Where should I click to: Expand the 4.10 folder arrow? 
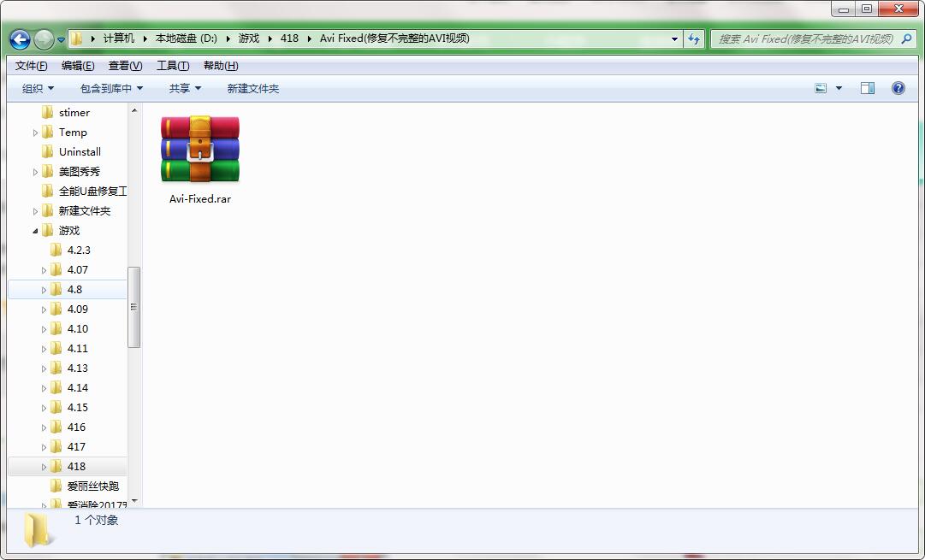pos(44,329)
